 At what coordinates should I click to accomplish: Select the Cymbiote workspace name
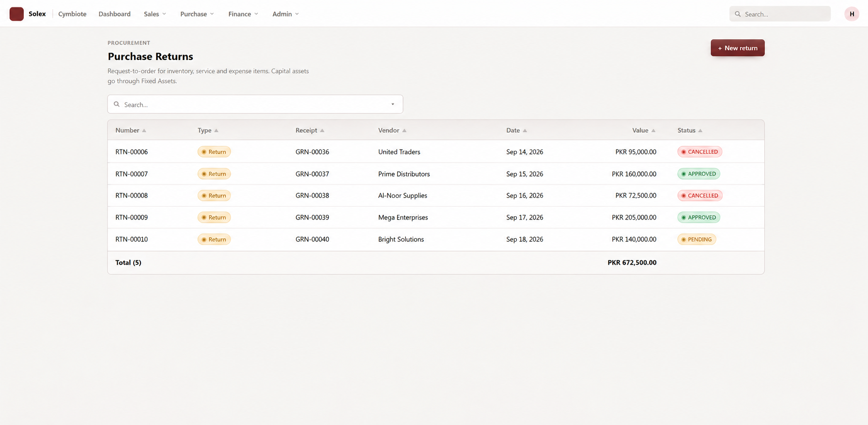(x=72, y=14)
